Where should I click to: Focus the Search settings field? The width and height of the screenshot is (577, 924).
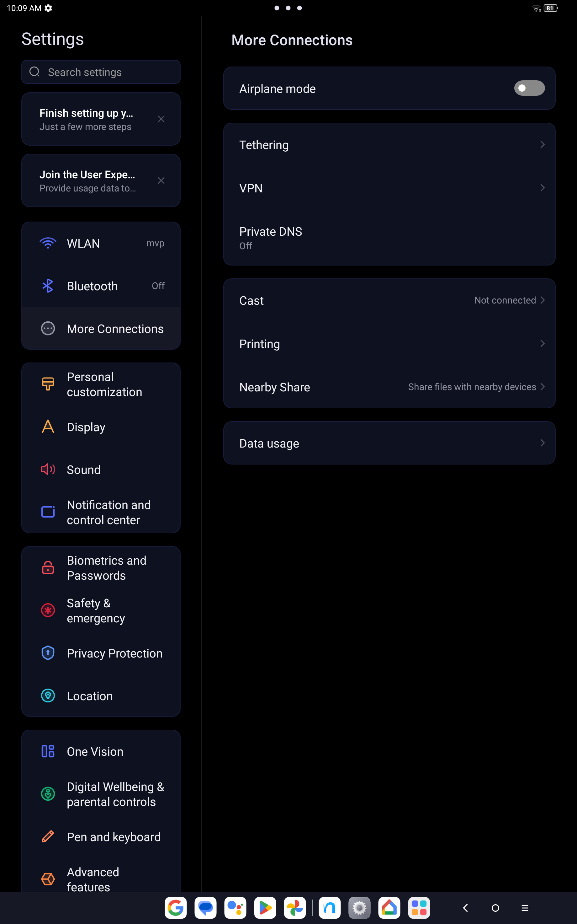[x=101, y=72]
